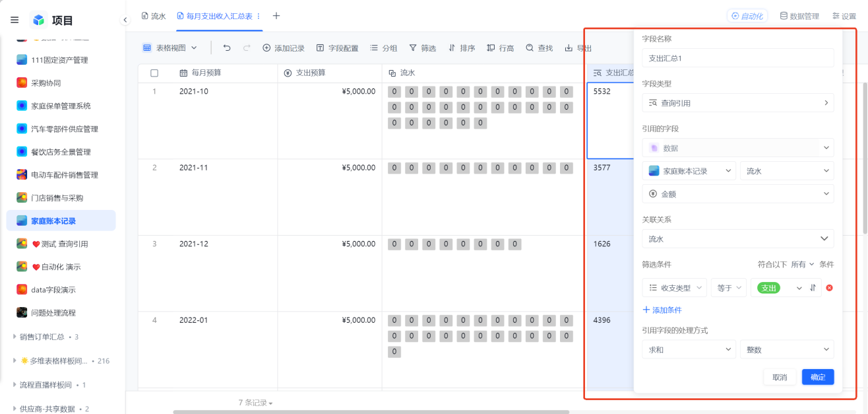Open 自动化 automation
Screen dimensions: 868x414
(x=747, y=16)
